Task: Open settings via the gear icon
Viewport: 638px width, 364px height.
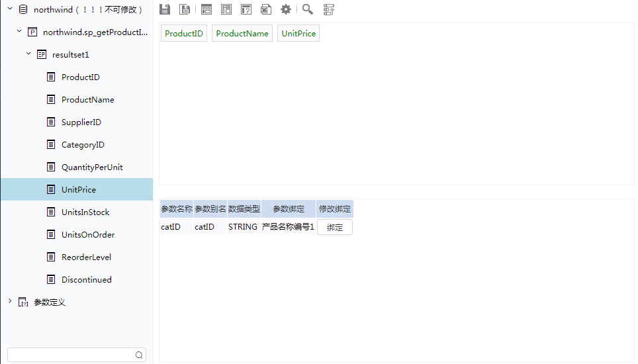Action: point(286,9)
